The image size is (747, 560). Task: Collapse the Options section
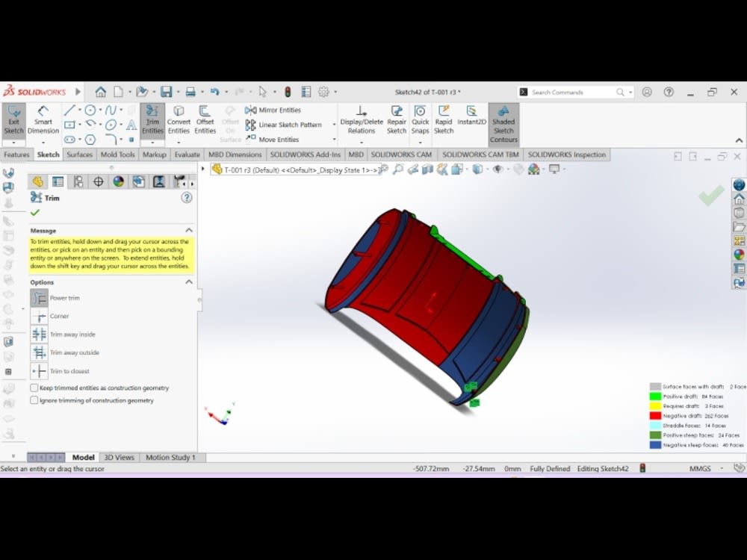(x=192, y=281)
